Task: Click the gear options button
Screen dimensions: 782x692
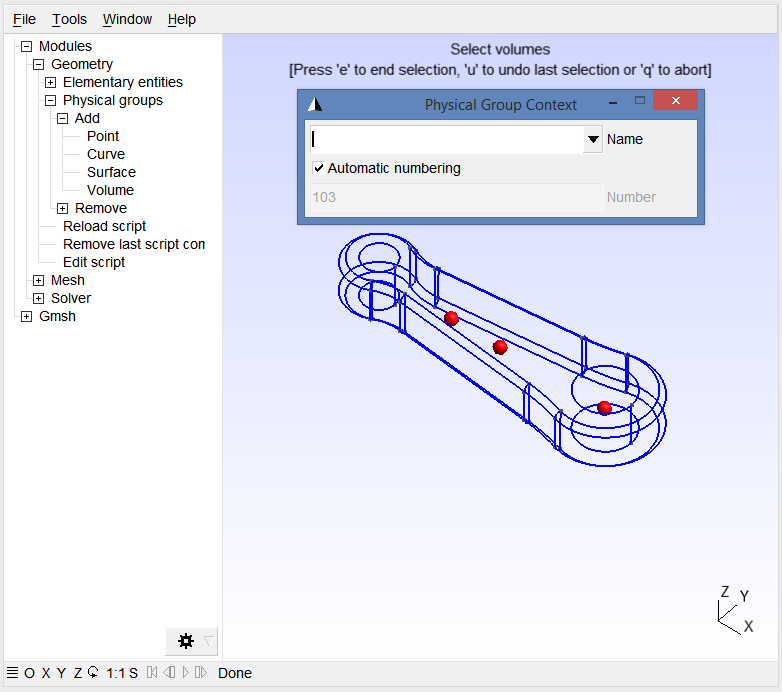Action: (186, 641)
